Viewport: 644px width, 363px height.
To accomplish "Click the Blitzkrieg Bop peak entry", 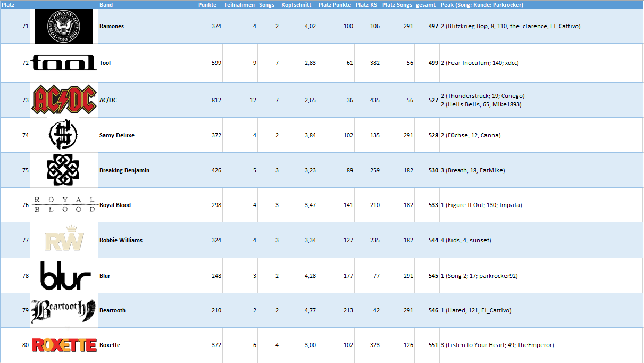I will [x=511, y=26].
